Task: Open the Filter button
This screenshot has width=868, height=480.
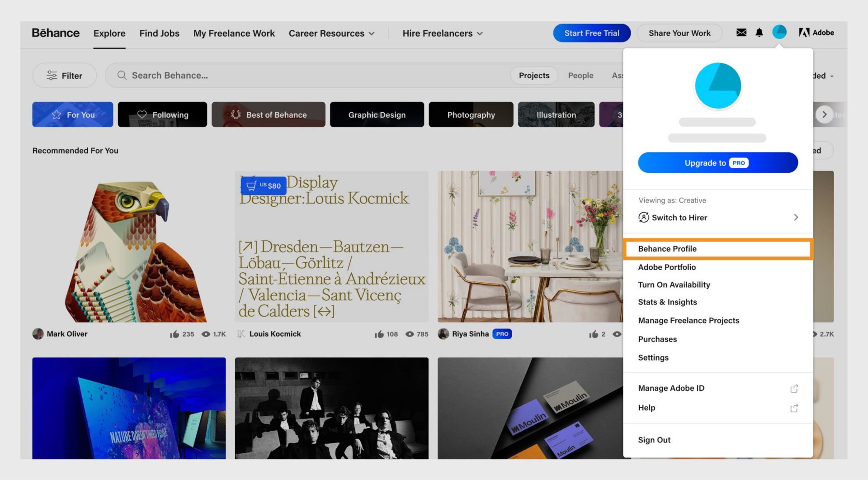Action: pos(65,76)
